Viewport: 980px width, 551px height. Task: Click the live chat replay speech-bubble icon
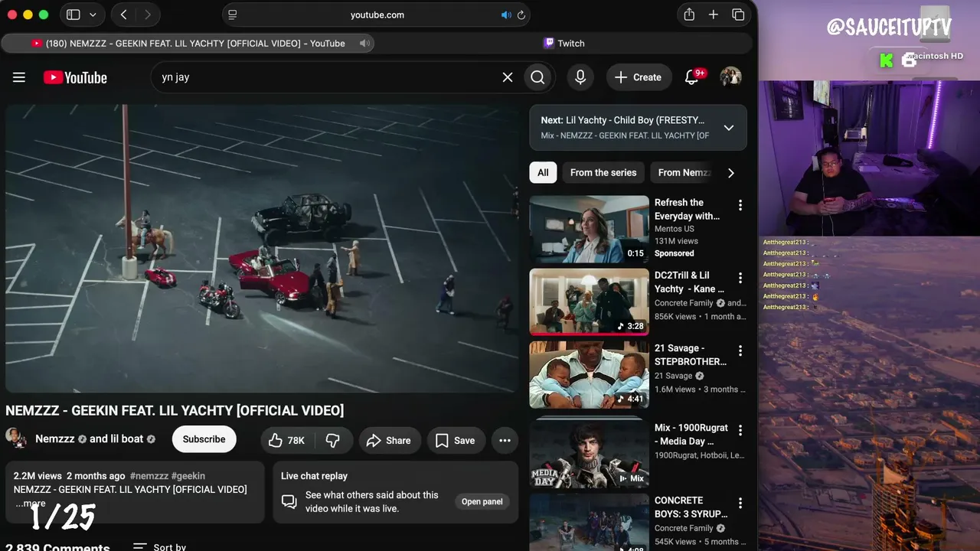pyautogui.click(x=289, y=501)
